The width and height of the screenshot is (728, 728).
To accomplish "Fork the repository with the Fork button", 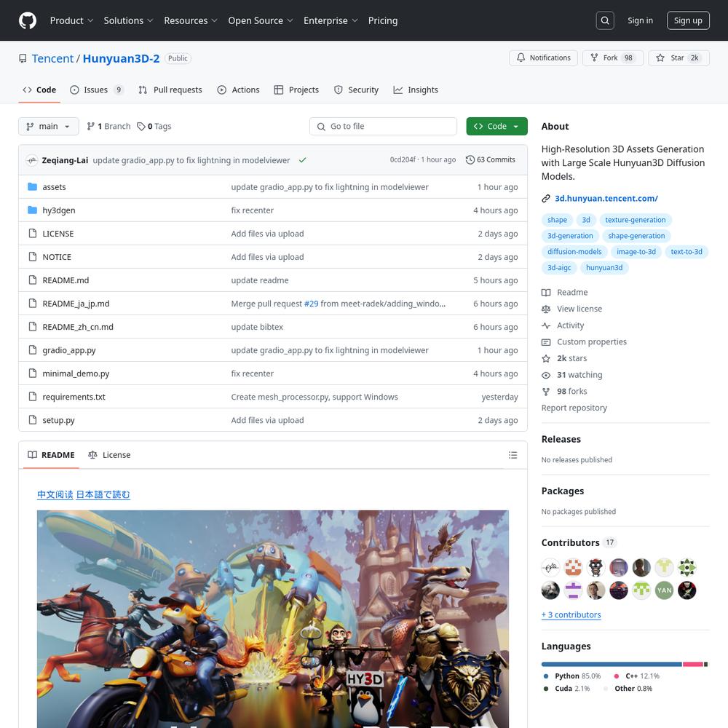I will tap(613, 58).
